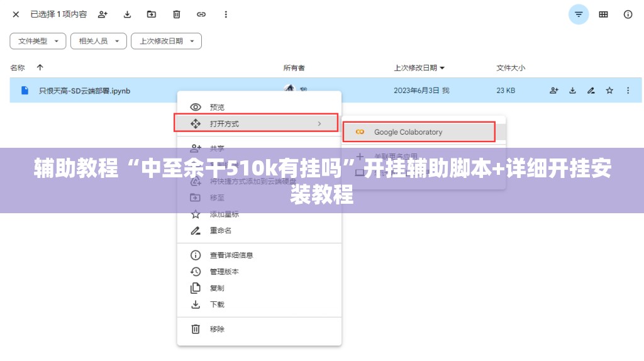The height and width of the screenshot is (361, 644).
Task: Click the 打开方式 submenu chevron arrow
Action: click(x=319, y=124)
